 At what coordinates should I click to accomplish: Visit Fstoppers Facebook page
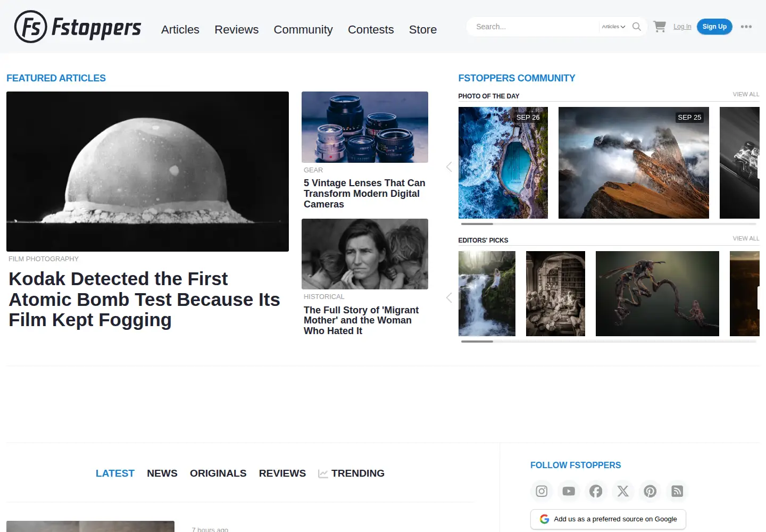click(x=596, y=491)
